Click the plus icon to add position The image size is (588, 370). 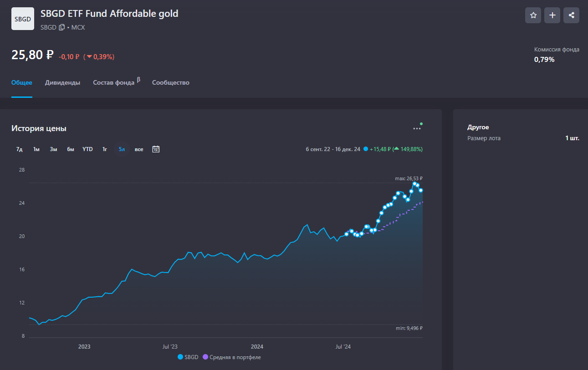coord(552,15)
